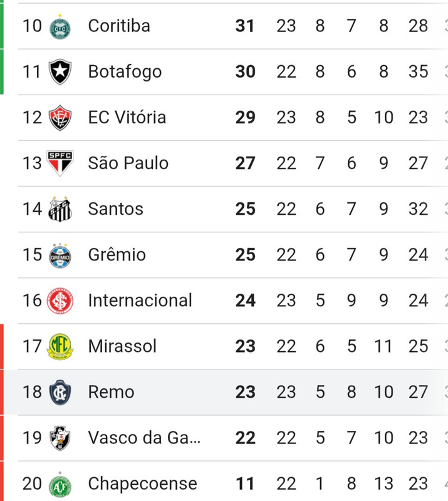Image resolution: width=448 pixels, height=501 pixels.
Task: Open truncated Vasco da Ga… name
Action: pyautogui.click(x=144, y=438)
